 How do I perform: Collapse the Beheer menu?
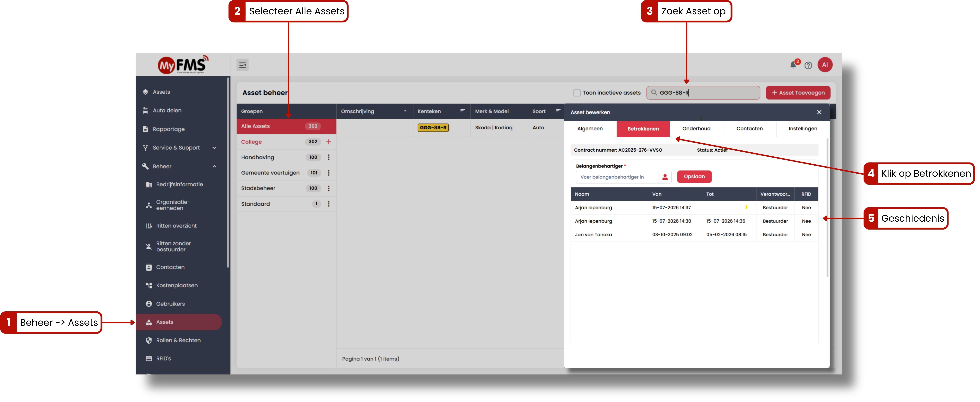(x=180, y=166)
